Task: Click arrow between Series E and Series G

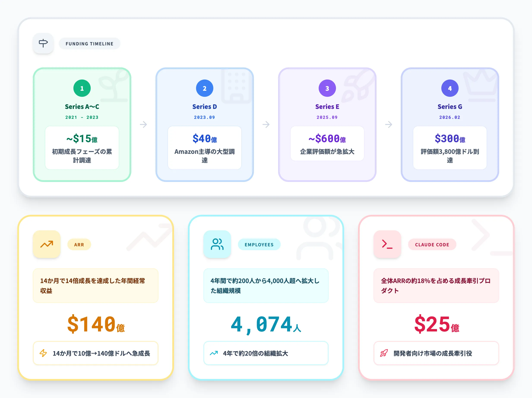Action: (388, 124)
